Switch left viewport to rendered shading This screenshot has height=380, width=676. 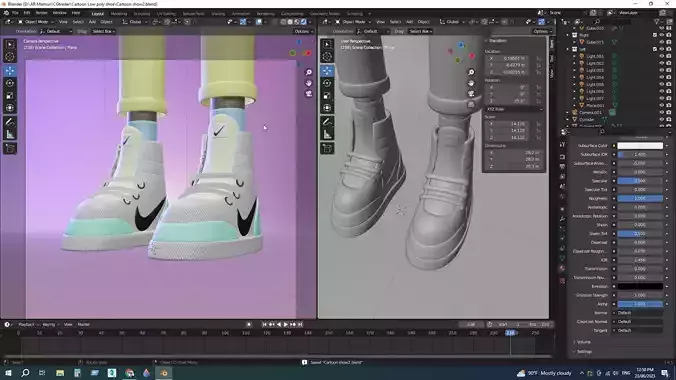[x=304, y=22]
